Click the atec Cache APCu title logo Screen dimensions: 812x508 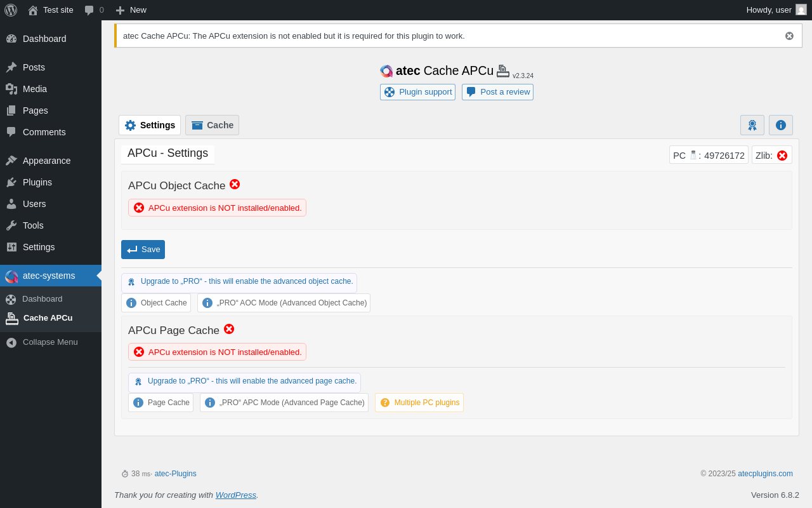pyautogui.click(x=386, y=71)
